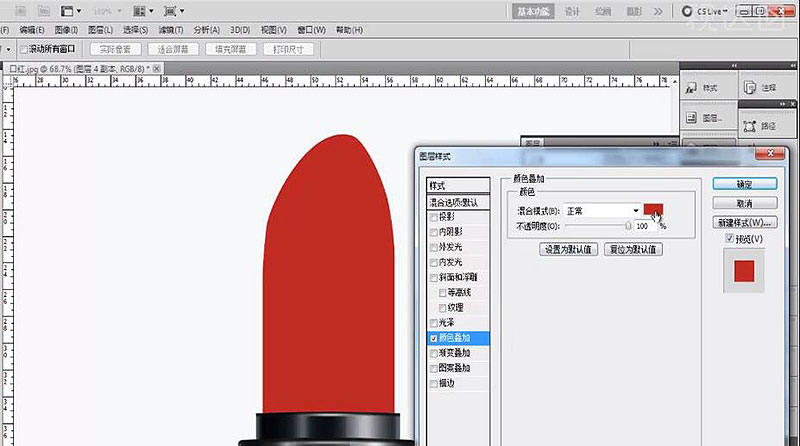Enable Outer Glow (外发光) checkbox
This screenshot has width=800, height=446.
(x=434, y=247)
